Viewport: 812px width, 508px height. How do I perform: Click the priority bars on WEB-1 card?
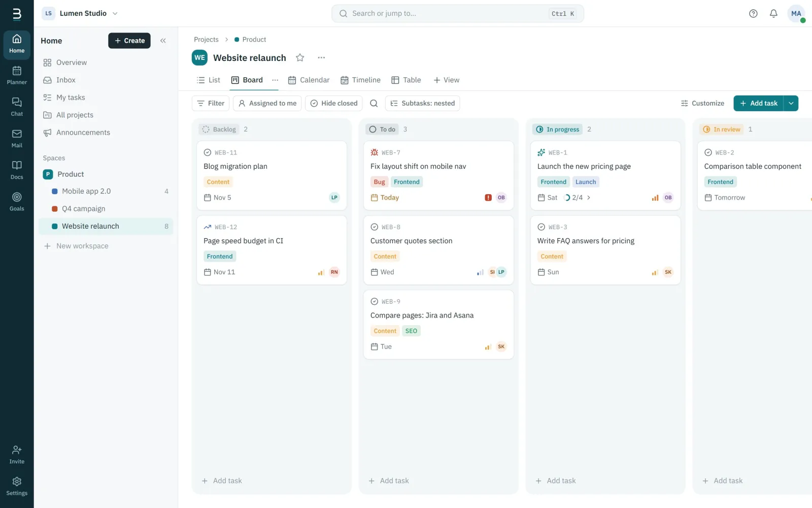pyautogui.click(x=655, y=198)
